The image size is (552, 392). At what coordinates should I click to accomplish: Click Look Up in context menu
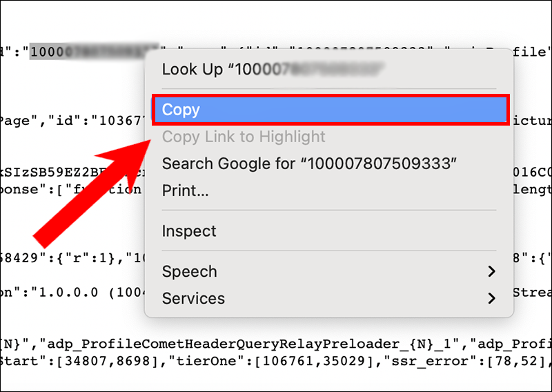[x=273, y=70]
